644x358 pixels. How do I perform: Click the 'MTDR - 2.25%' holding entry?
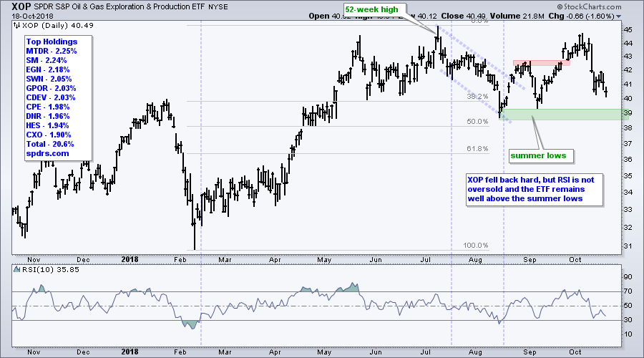pos(52,51)
